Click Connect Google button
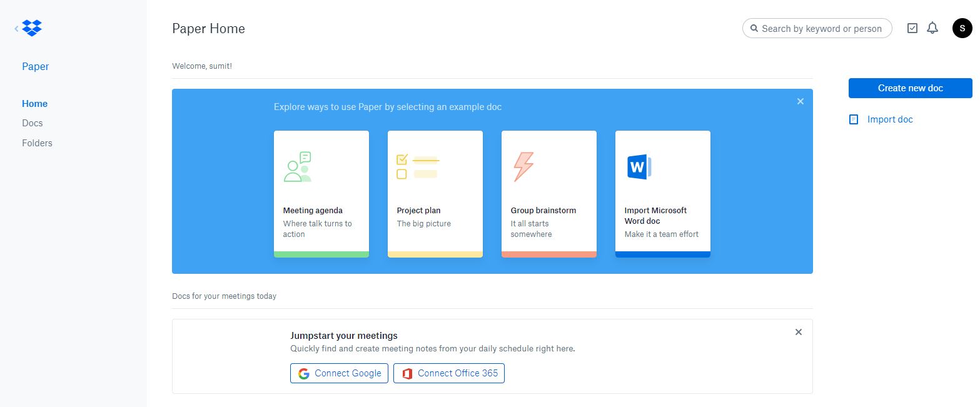Image resolution: width=980 pixels, height=407 pixels. tap(339, 373)
